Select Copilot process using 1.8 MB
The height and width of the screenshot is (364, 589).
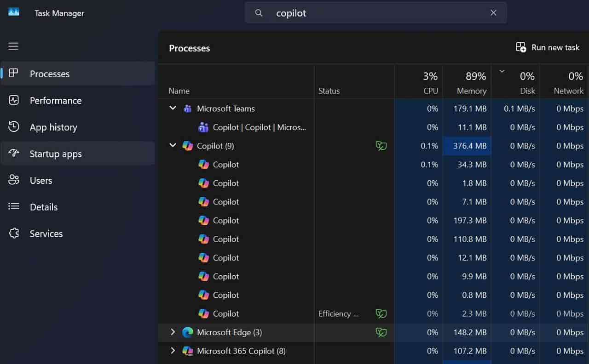374,183
